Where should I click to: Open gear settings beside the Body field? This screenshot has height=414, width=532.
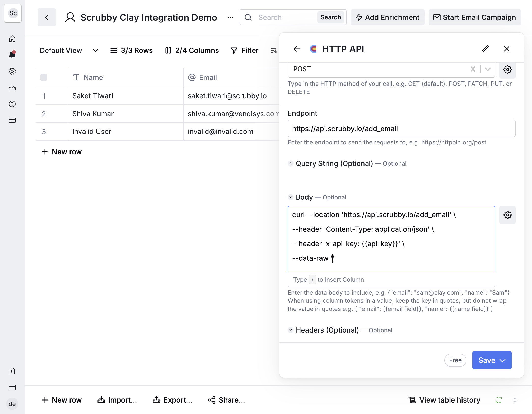[507, 215]
